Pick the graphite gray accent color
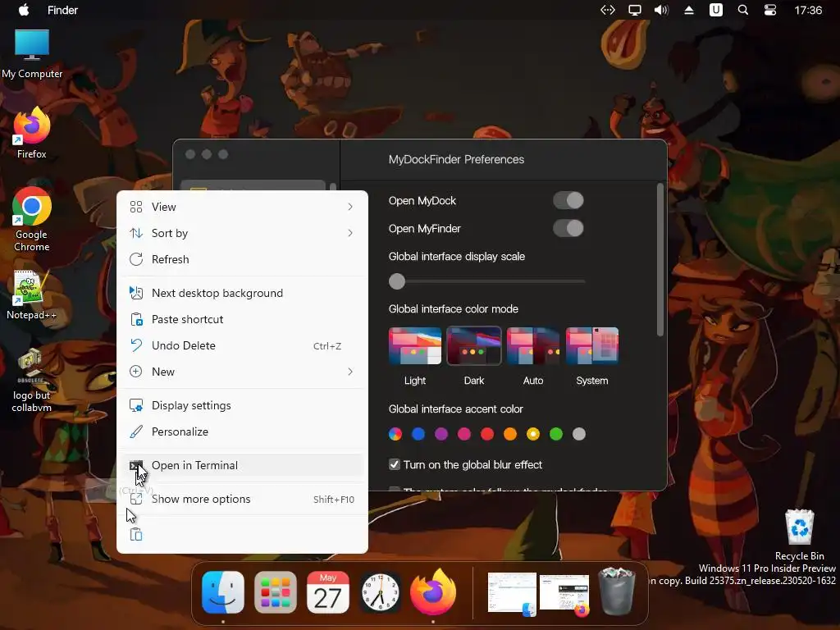 (x=579, y=434)
